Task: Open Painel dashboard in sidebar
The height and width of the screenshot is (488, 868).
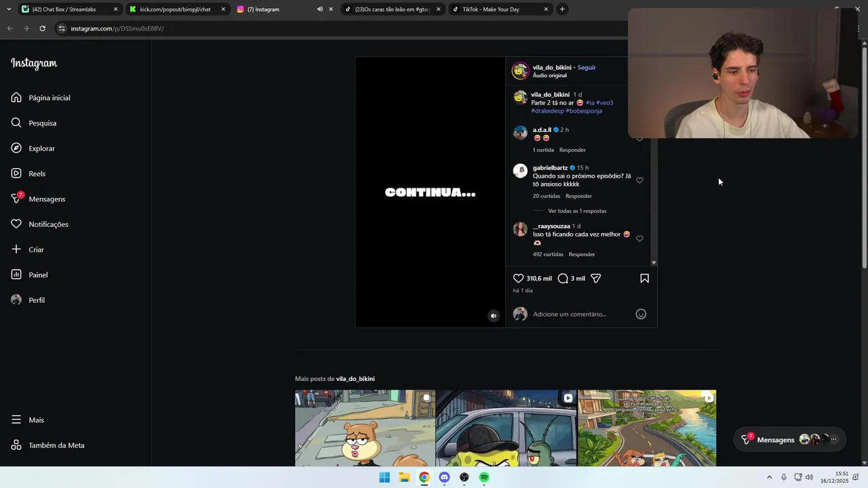Action: coord(29,274)
